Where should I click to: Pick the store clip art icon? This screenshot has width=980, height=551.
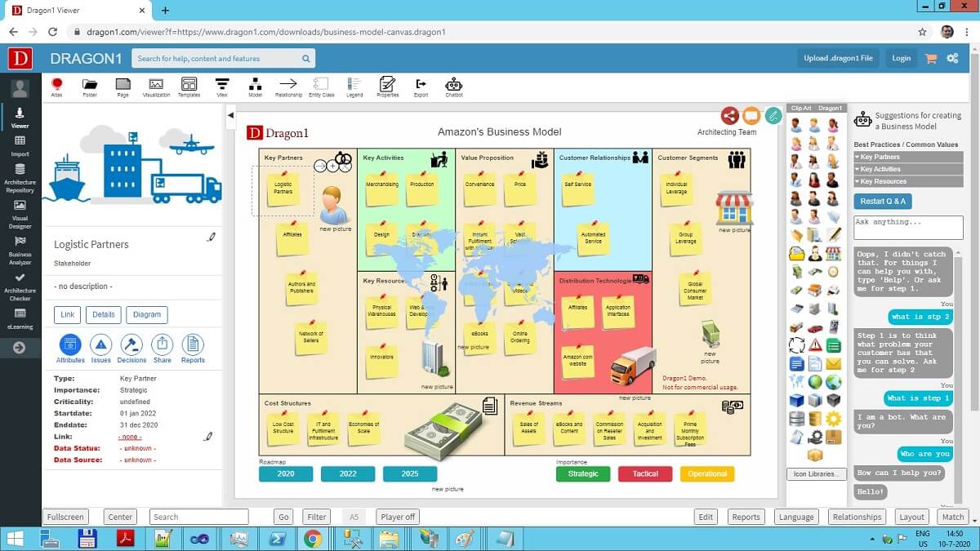coord(833,254)
